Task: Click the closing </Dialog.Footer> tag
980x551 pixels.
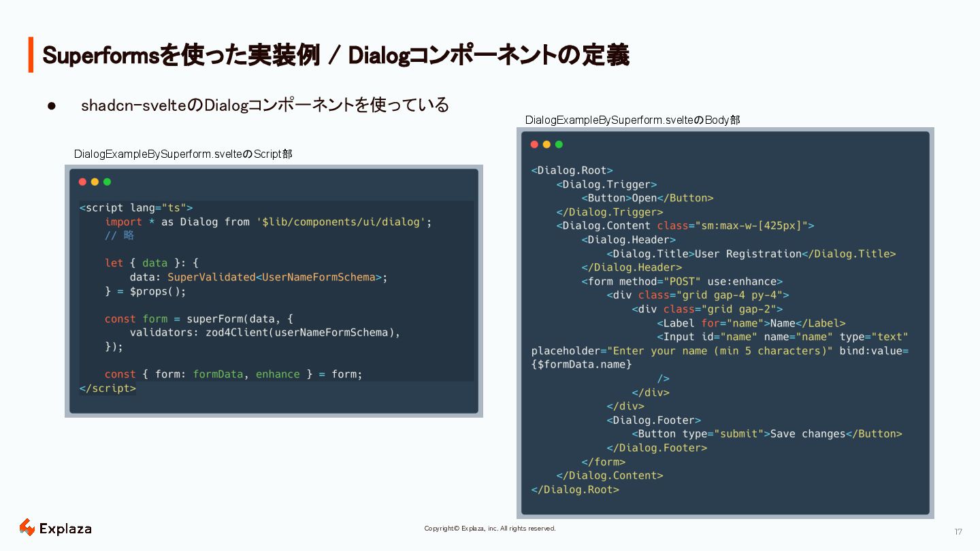Action: (x=657, y=448)
